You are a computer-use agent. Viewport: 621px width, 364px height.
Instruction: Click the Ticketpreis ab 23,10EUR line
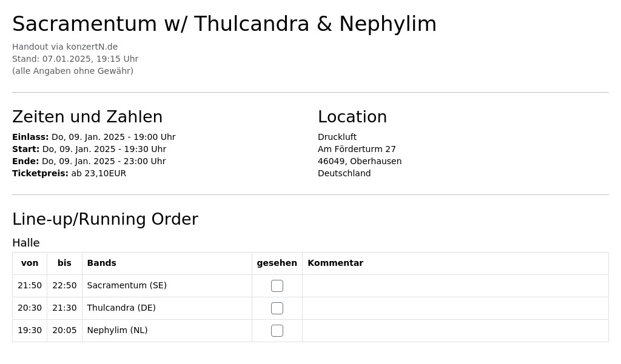(x=69, y=173)
